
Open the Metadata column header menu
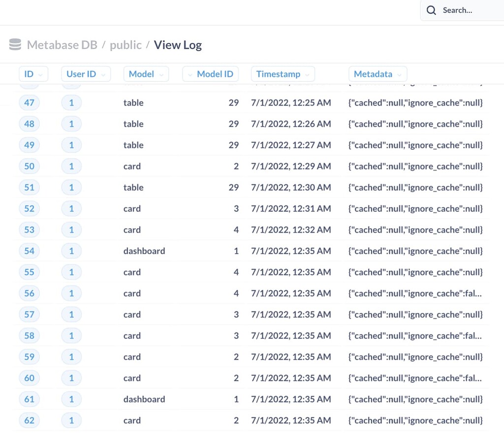point(378,74)
